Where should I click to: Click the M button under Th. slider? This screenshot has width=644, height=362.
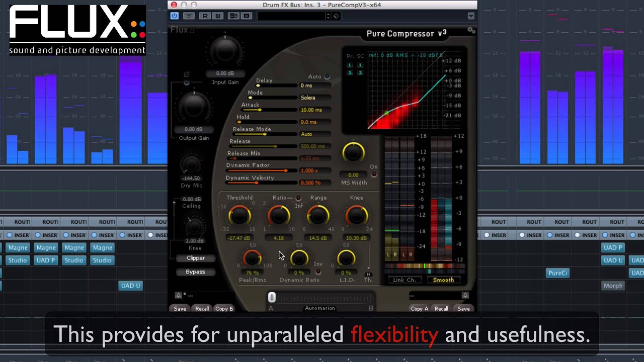pyautogui.click(x=368, y=274)
